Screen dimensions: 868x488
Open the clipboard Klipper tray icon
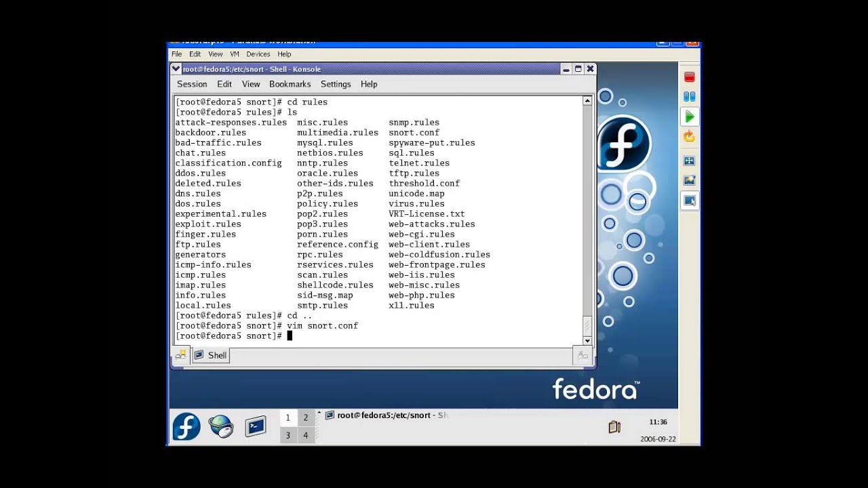point(614,427)
